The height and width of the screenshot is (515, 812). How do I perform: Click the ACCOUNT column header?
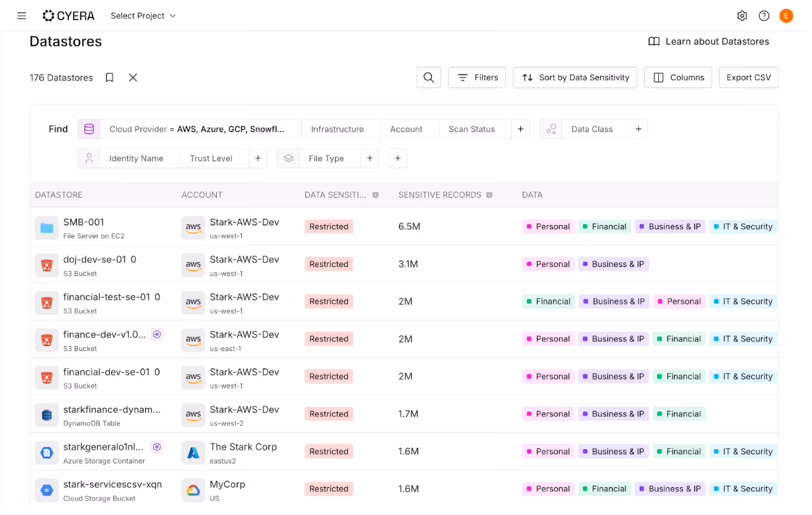(202, 195)
